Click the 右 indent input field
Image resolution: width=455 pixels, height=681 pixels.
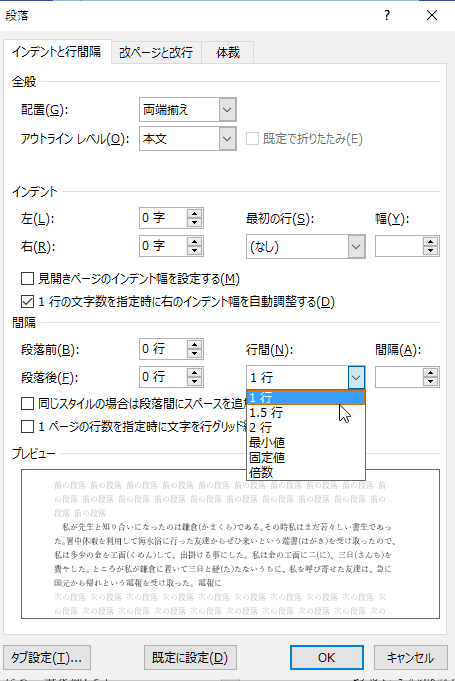pyautogui.click(x=163, y=246)
